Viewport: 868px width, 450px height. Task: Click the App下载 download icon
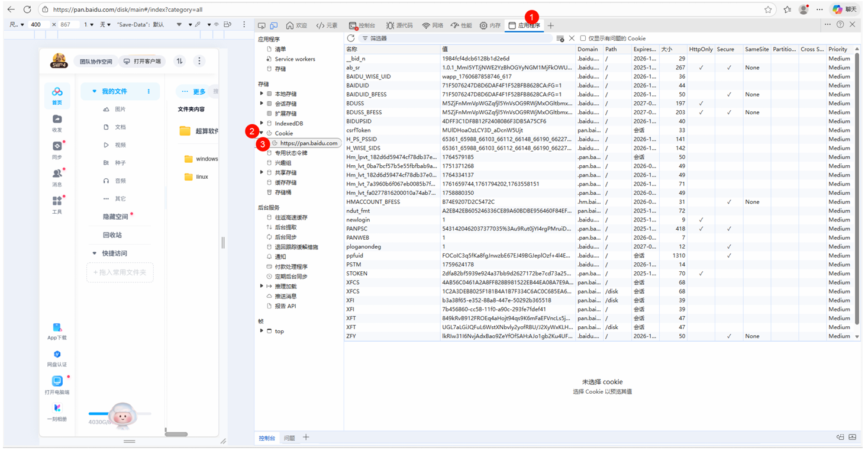point(57,326)
